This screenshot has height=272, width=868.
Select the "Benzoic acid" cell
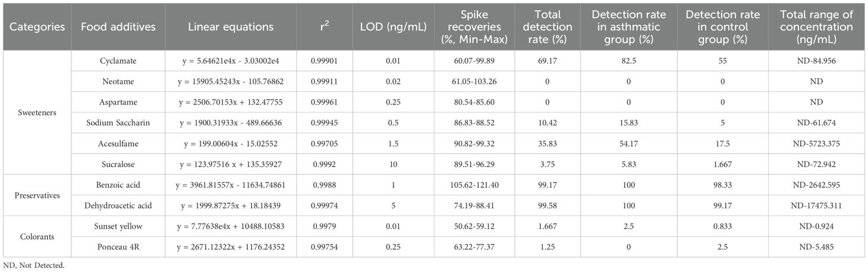118,185
